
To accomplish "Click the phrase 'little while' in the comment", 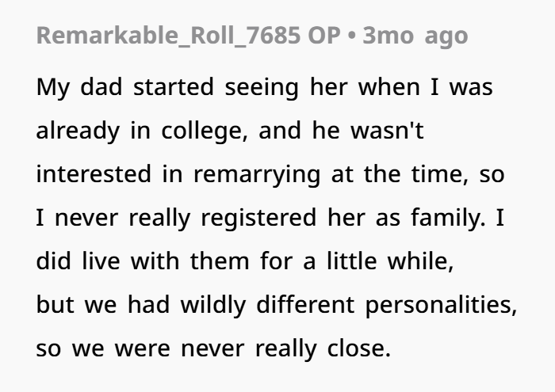I will (x=390, y=261).
